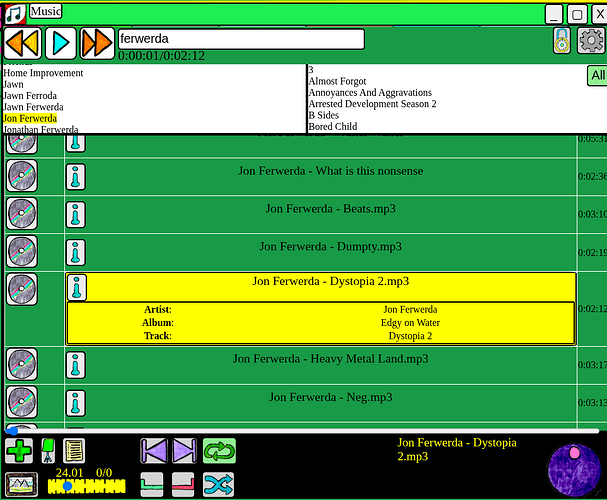
Task: Click the purple volume knob
Action: (x=574, y=470)
